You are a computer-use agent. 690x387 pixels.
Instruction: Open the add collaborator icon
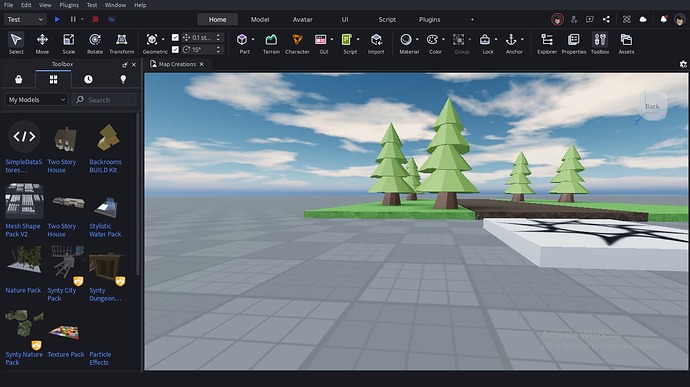click(x=574, y=19)
